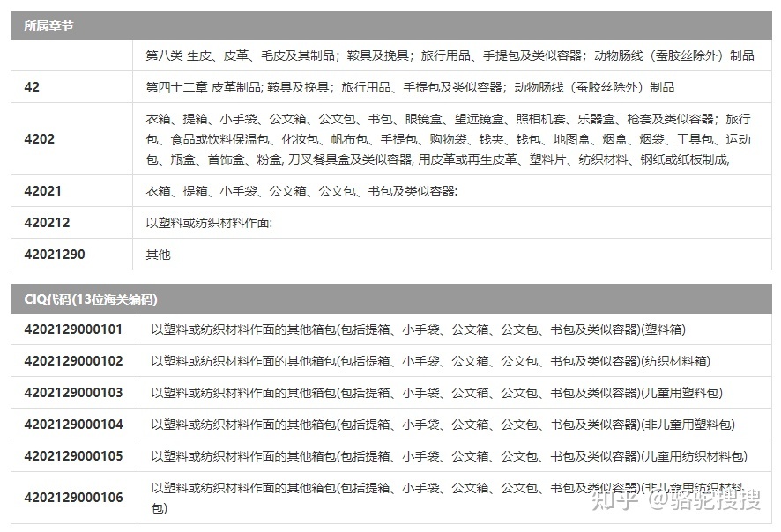Select CIQ code 4202129000101
The width and height of the screenshot is (781, 532).
[x=73, y=329]
